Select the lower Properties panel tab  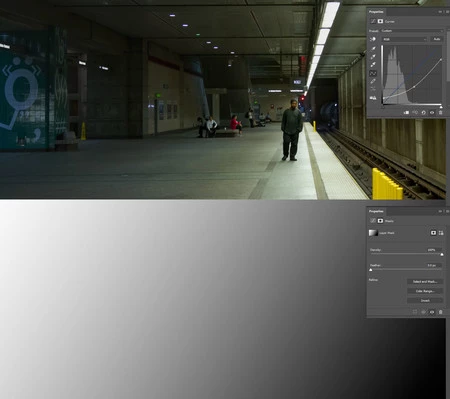(376, 211)
